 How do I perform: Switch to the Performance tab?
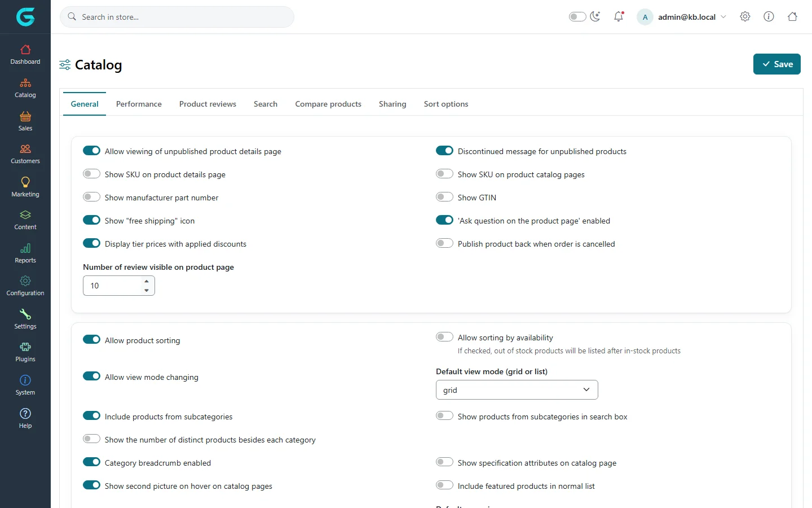click(139, 104)
